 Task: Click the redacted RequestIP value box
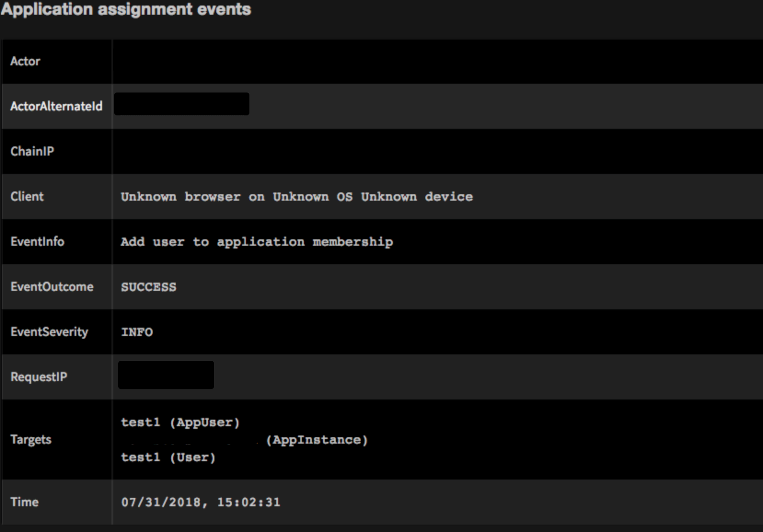(x=166, y=375)
